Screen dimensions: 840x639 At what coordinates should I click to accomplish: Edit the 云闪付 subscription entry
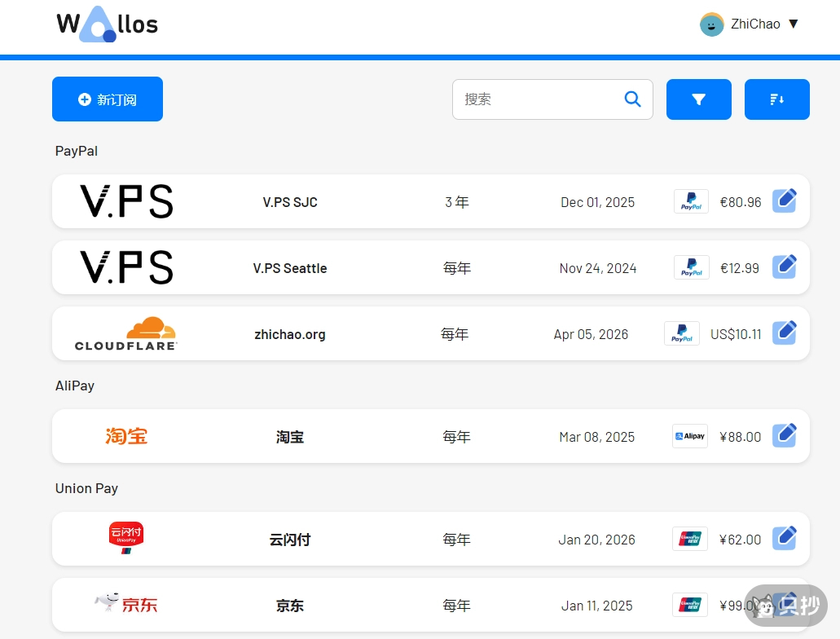(x=784, y=538)
